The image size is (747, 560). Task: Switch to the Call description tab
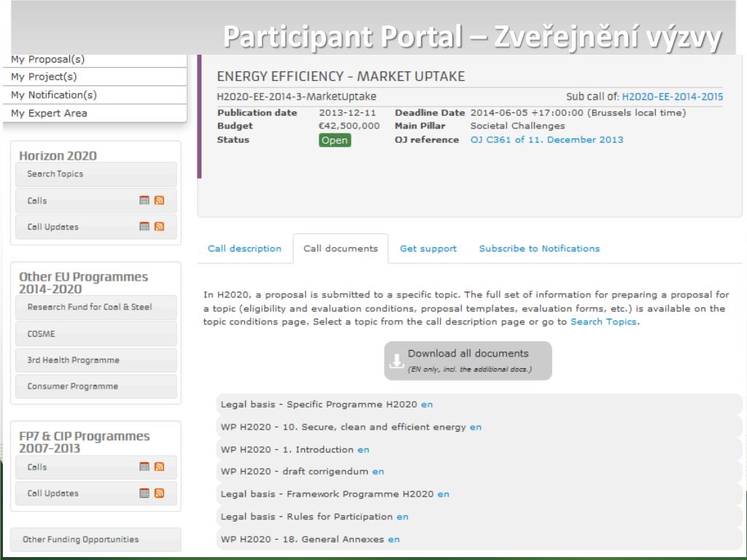pos(244,249)
